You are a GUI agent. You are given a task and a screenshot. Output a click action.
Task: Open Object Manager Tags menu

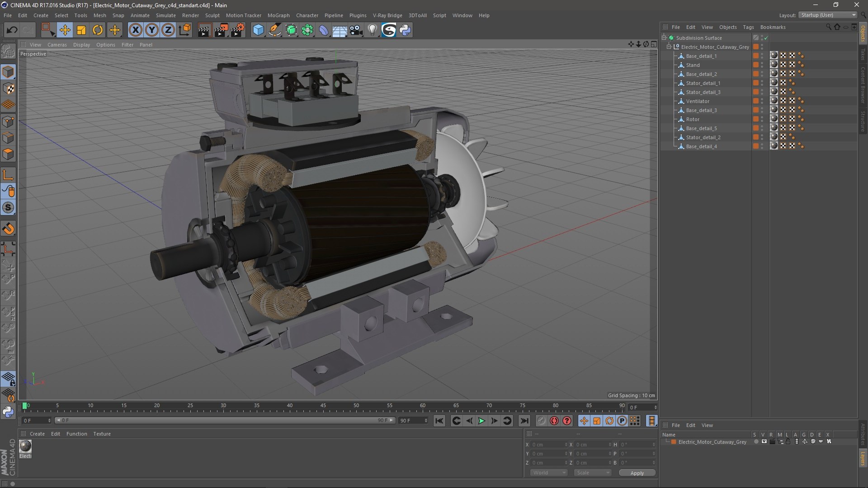point(748,27)
